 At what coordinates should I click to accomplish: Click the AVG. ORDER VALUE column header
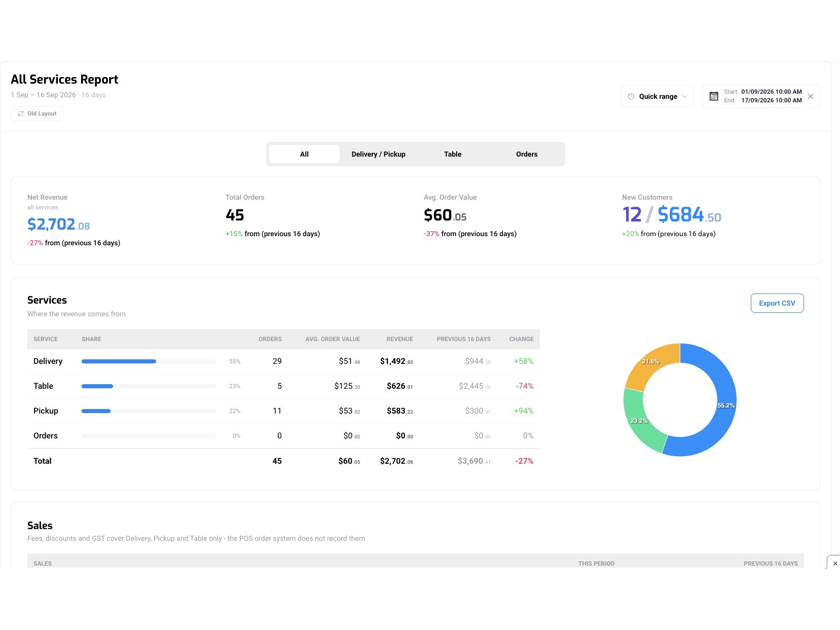coord(333,339)
